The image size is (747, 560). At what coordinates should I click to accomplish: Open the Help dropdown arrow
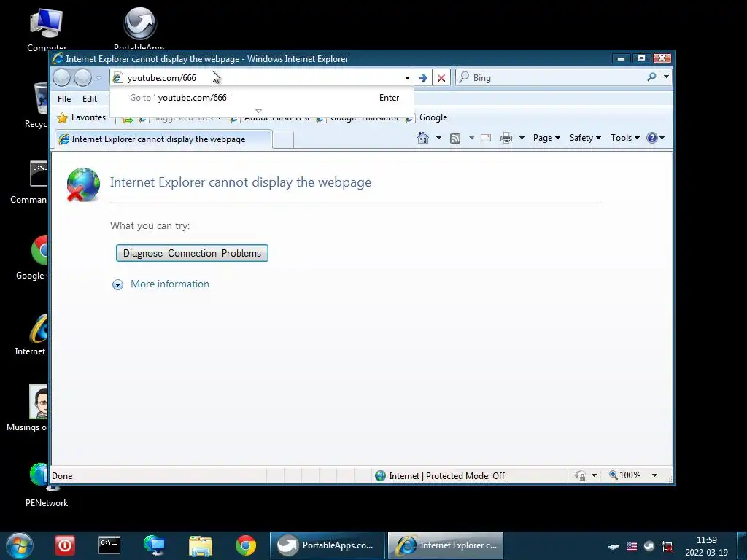tap(662, 138)
